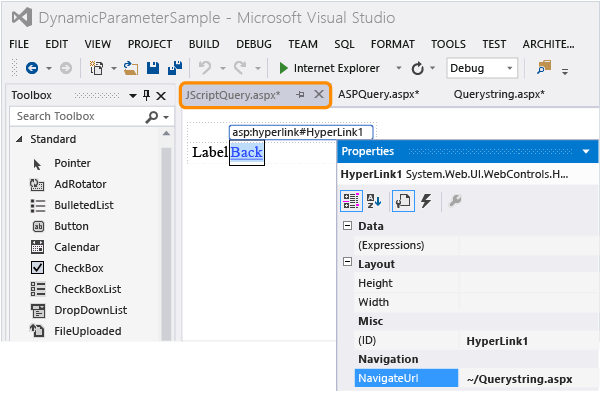
Task: Click the Refresh browser icon
Action: coord(417,68)
